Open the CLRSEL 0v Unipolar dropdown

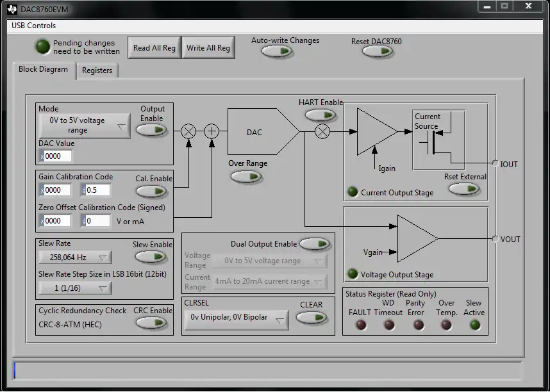pos(237,320)
